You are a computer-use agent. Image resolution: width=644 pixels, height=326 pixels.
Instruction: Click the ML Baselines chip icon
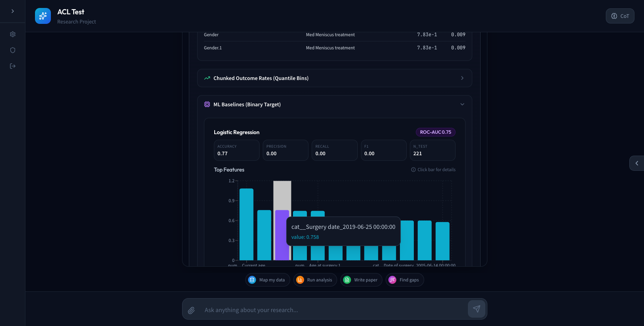tap(207, 104)
